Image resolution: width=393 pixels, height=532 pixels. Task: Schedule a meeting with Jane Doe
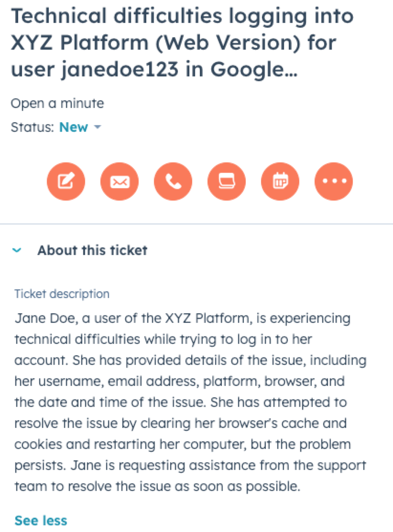(280, 181)
